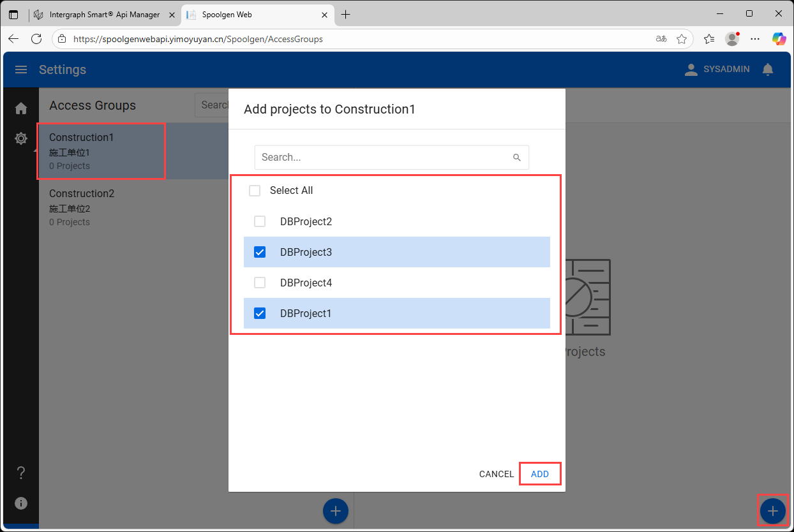Deselect the DBProject1 checkbox
This screenshot has height=532, width=794.
(260, 313)
